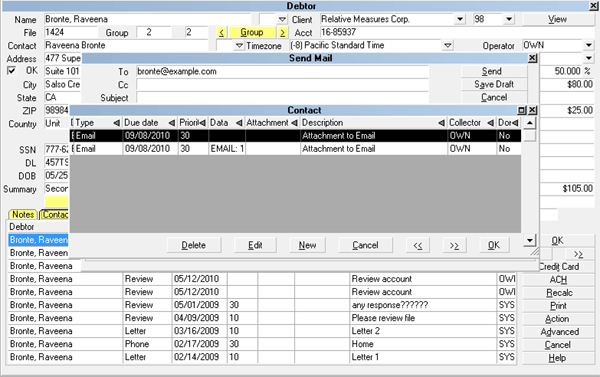Click the To email address field

tap(282, 72)
